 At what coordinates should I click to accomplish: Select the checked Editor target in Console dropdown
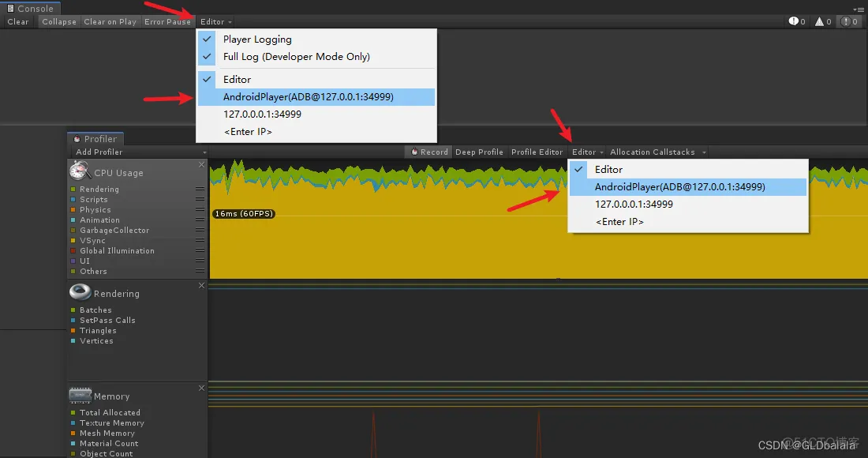[316, 79]
